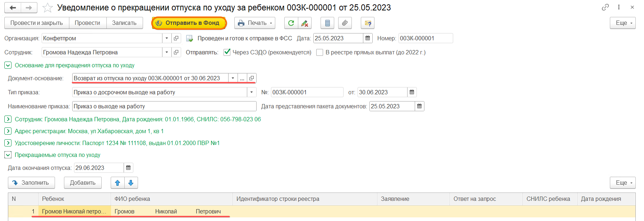Image resolution: width=644 pixels, height=221 pixels.
Task: Click the Провести и закрыть button
Action: click(37, 23)
